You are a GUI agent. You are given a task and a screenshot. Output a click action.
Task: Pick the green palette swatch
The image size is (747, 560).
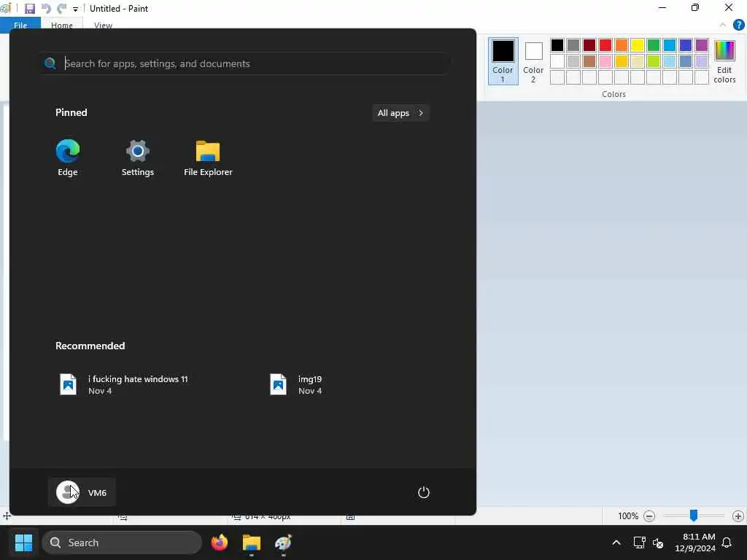click(654, 45)
